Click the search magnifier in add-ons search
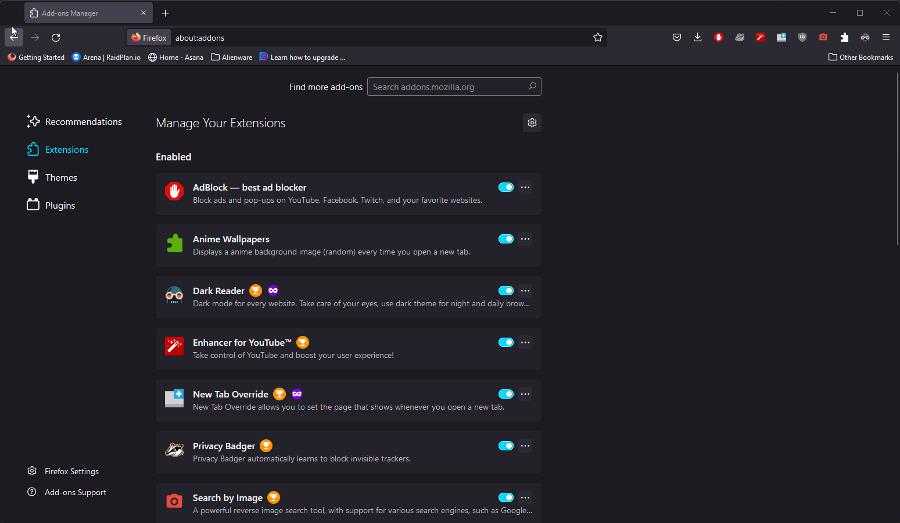The image size is (900, 523). tap(532, 87)
